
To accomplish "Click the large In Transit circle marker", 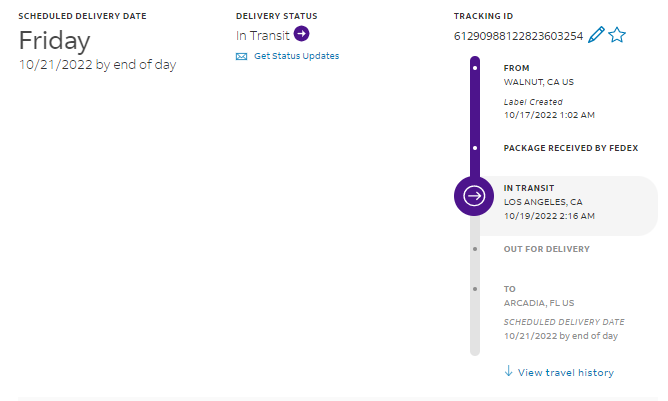I will coord(475,196).
